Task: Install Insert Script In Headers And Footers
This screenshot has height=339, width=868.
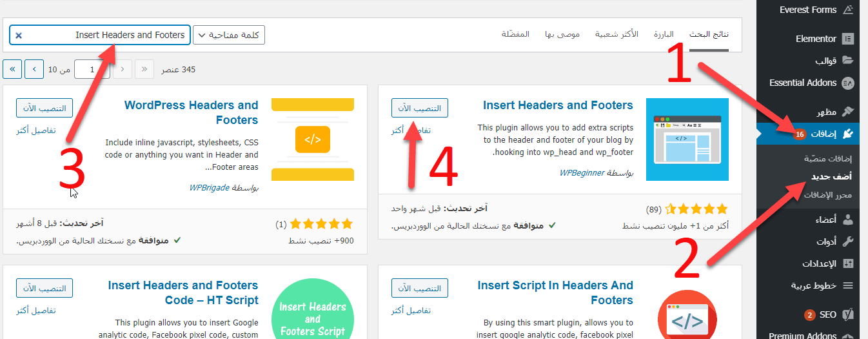Action: 419,288
